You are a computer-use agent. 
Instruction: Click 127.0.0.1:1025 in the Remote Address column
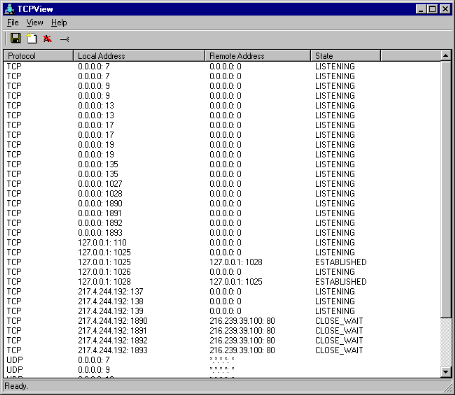pos(236,282)
